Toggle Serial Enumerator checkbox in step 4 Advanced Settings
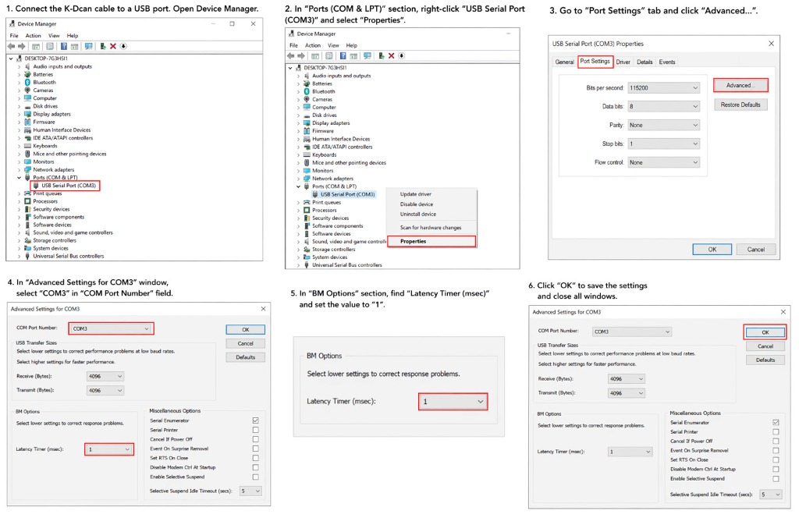 point(255,420)
